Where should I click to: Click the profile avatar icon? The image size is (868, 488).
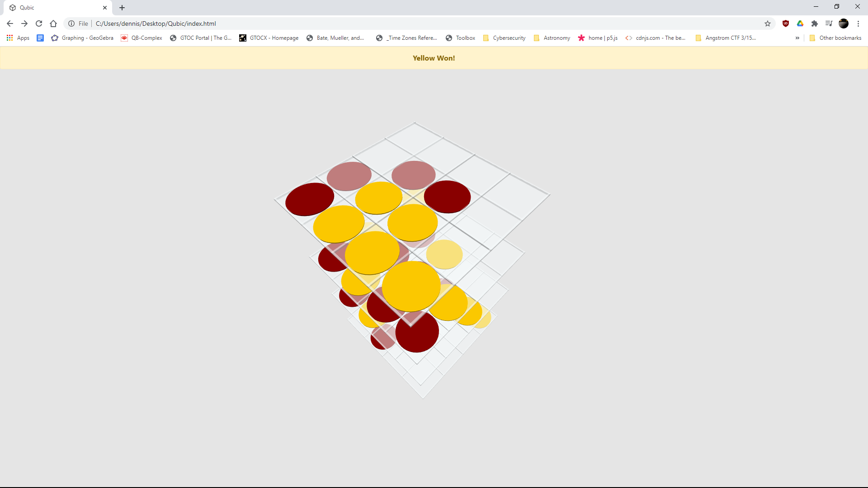pos(844,23)
